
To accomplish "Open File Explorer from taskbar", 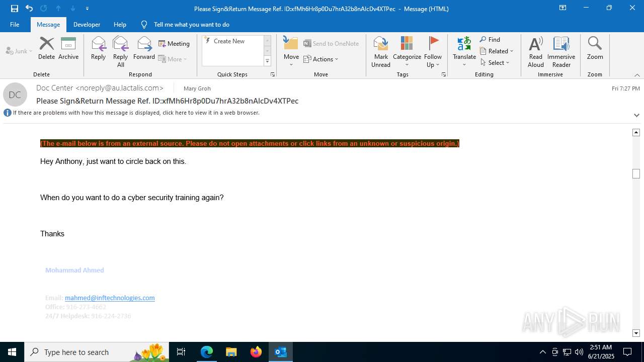I will (x=231, y=352).
